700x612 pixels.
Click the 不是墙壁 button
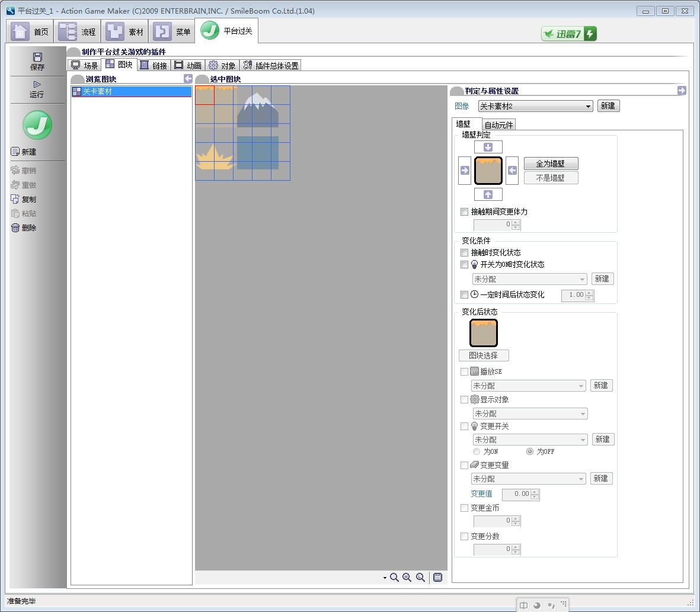click(x=551, y=178)
